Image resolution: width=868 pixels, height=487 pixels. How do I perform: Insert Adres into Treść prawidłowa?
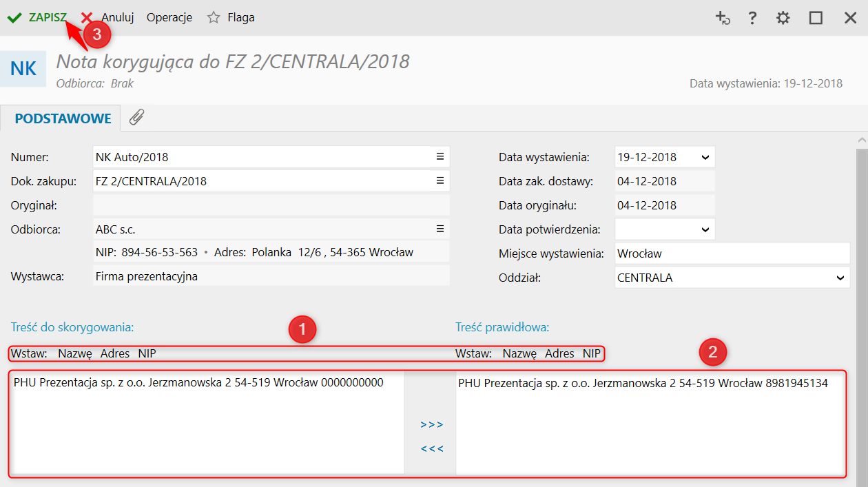559,353
